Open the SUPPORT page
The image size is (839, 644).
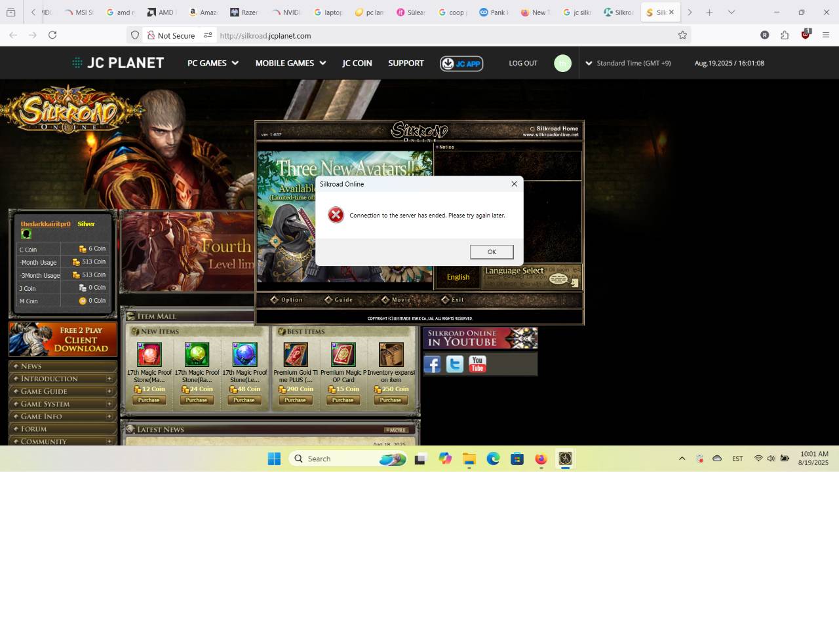pos(406,63)
